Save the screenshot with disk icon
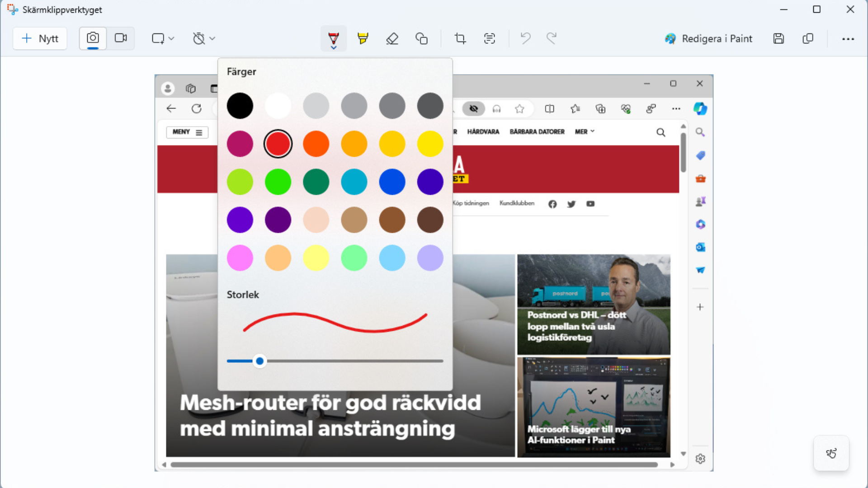This screenshot has width=868, height=488. tap(778, 38)
